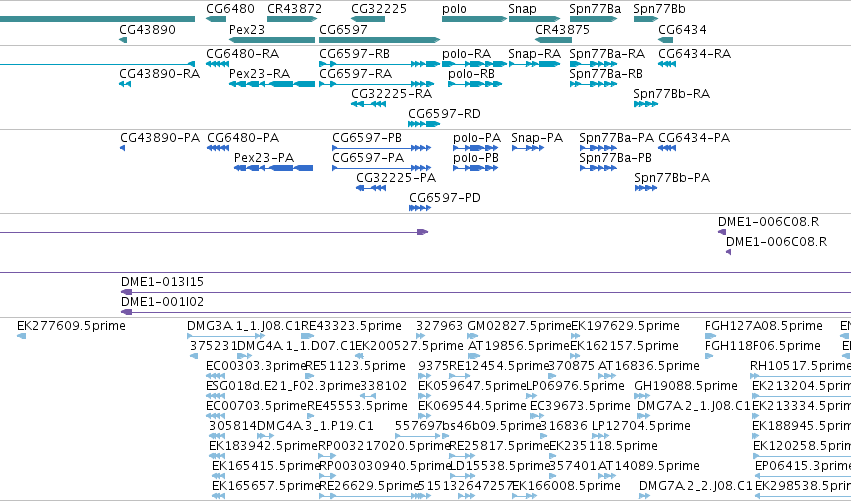This screenshot has height=501, width=851.
Task: Select the Pex23-RA transcript label
Action: pyautogui.click(x=259, y=74)
